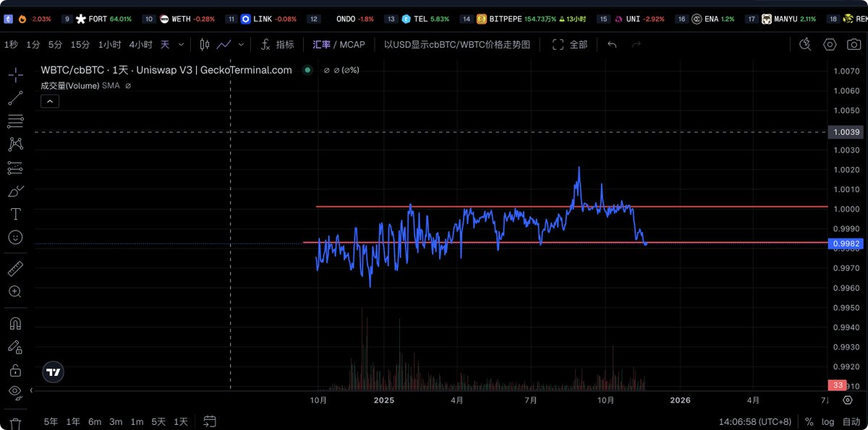Enter fullscreen with 全部 button
The height and width of the screenshot is (430, 868).
[570, 45]
